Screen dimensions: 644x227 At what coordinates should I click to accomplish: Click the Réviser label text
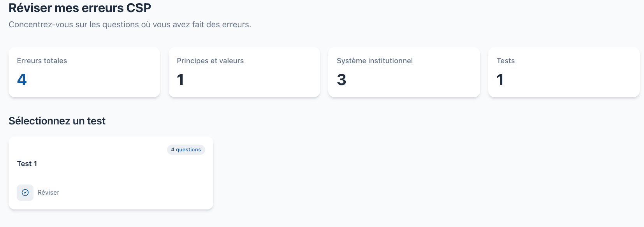[48, 192]
